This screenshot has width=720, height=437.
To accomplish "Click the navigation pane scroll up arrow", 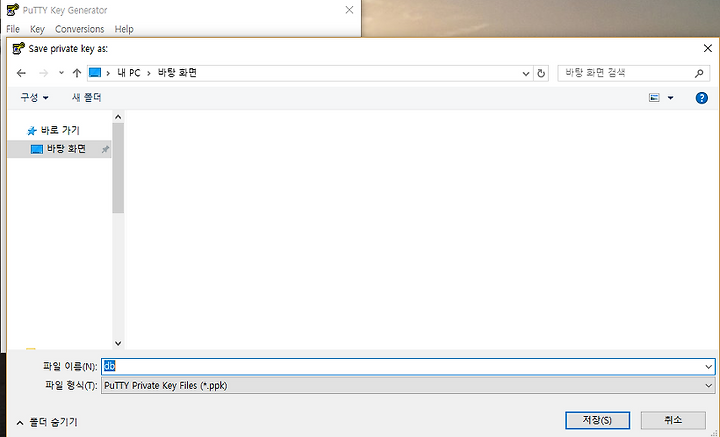I will (118, 117).
